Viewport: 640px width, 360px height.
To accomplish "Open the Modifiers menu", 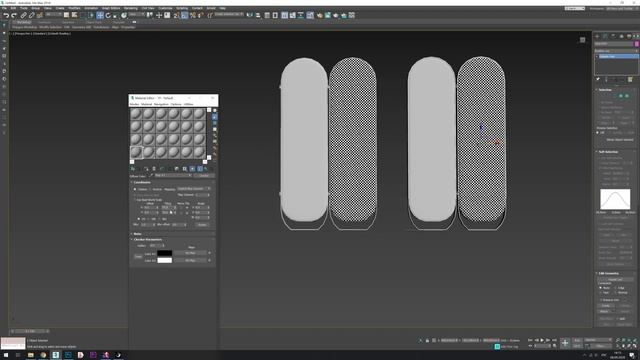I will tap(74, 8).
